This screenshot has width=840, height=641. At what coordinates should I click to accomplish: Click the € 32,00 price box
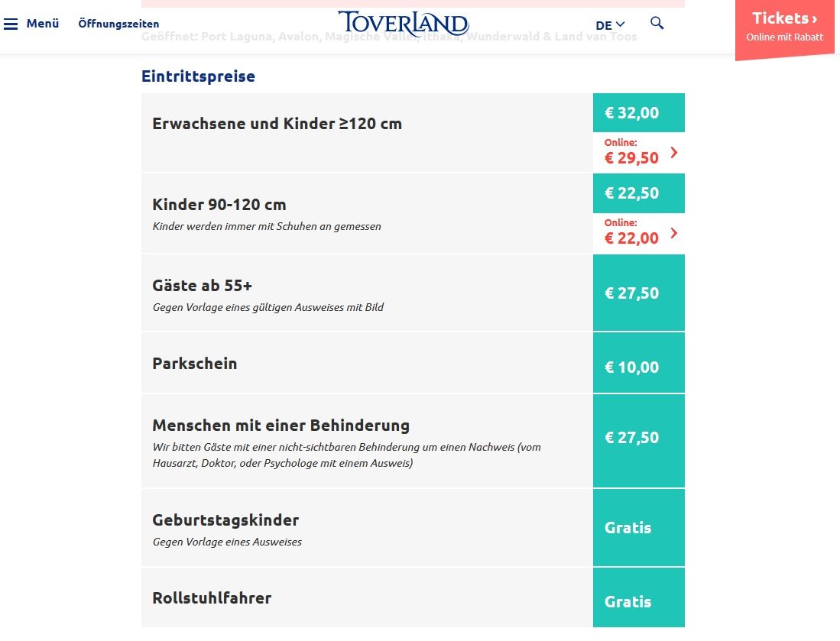point(638,112)
